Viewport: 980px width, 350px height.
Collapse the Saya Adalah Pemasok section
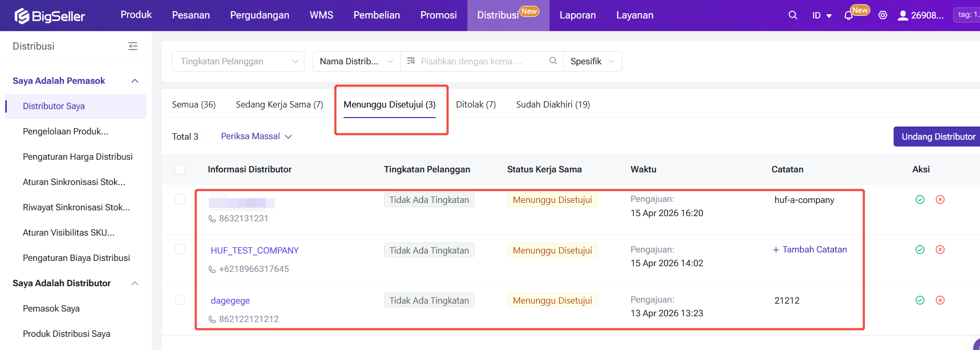pos(135,81)
